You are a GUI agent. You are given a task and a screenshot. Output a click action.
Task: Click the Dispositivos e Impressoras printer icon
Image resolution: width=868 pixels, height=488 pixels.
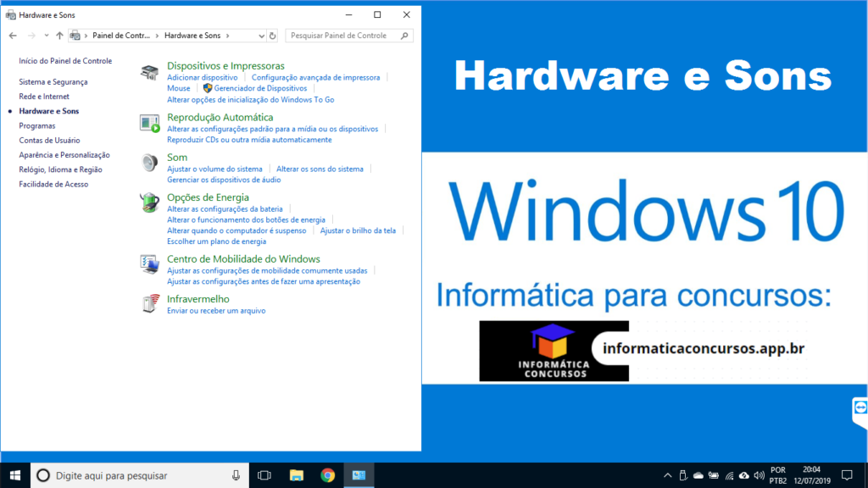pos(149,73)
